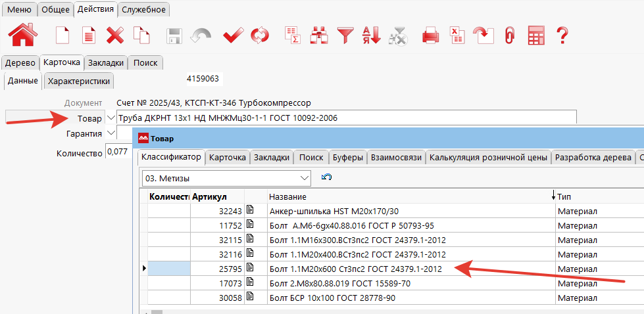The image size is (644, 314).
Task: Switch to the Служебное menu tab
Action: point(144,9)
